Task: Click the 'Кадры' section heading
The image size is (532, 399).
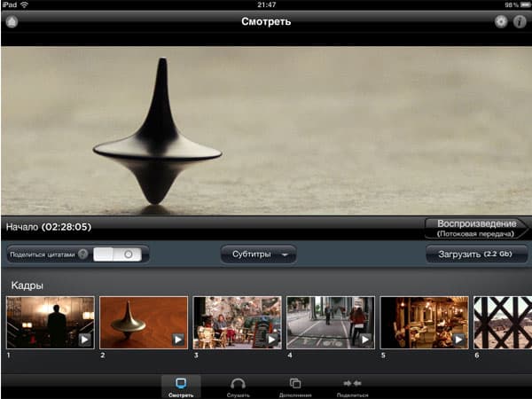Action: [x=27, y=286]
